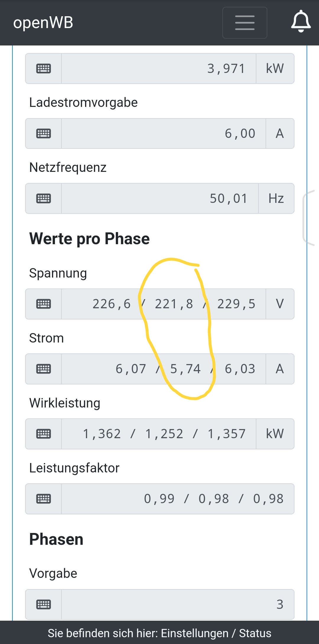Image resolution: width=319 pixels, height=644 pixels.
Task: Click the notification bell icon
Action: pyautogui.click(x=301, y=21)
